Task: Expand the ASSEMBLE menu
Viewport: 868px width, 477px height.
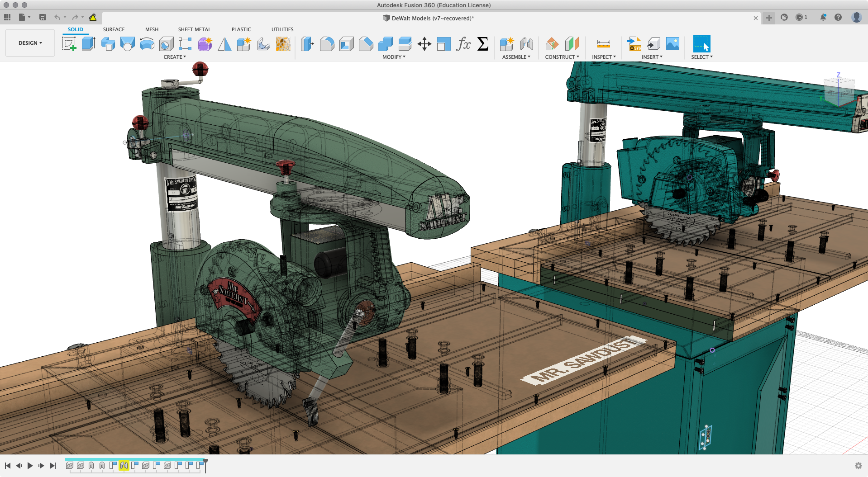Action: (516, 57)
